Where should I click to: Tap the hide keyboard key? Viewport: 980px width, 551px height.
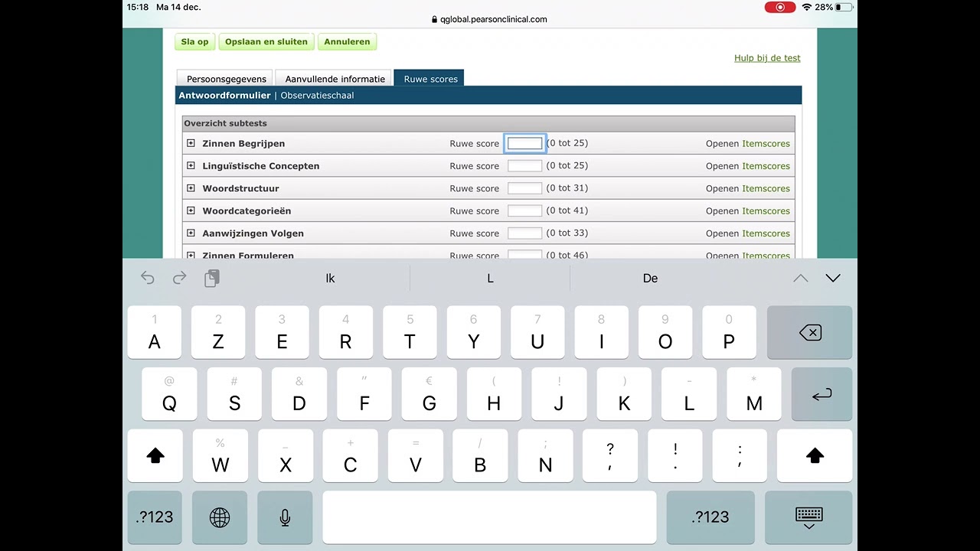[808, 518]
